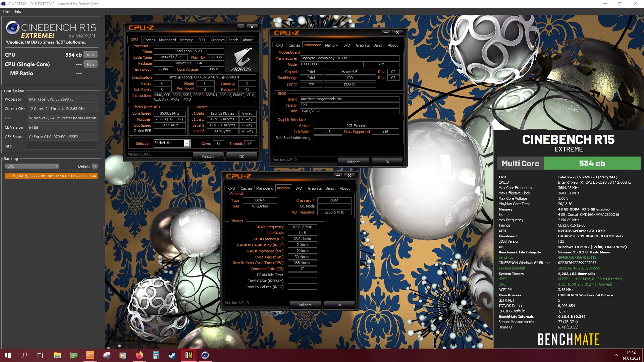Click OK in CPU-Z CPU window
This screenshot has width=644, height=362.
coord(241,157)
